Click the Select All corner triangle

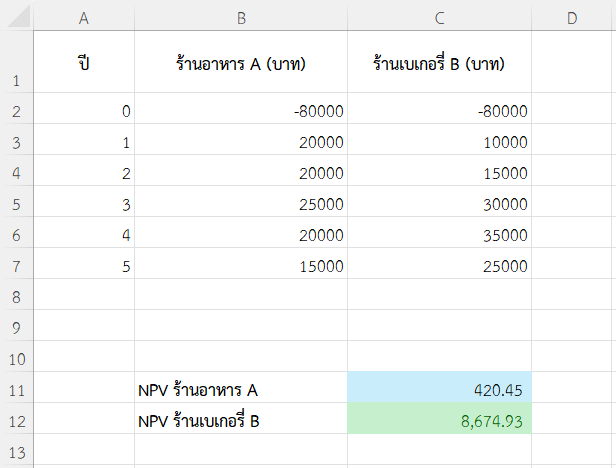[x=18, y=16]
